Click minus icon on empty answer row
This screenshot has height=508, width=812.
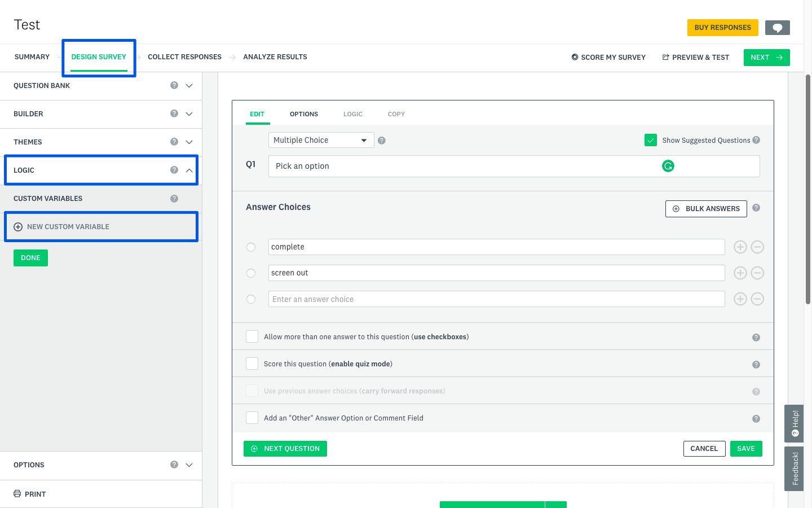coord(757,299)
